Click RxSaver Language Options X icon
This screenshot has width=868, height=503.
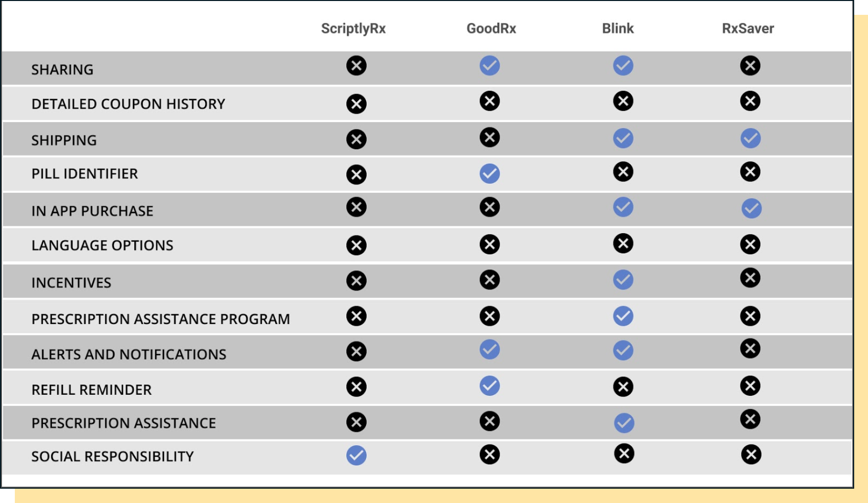750,244
